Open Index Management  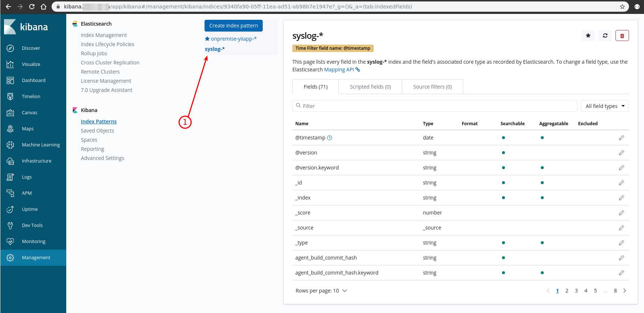104,35
